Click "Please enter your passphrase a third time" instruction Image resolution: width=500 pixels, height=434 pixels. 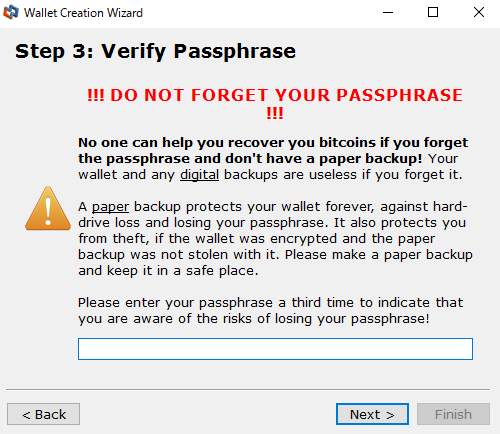click(x=215, y=303)
